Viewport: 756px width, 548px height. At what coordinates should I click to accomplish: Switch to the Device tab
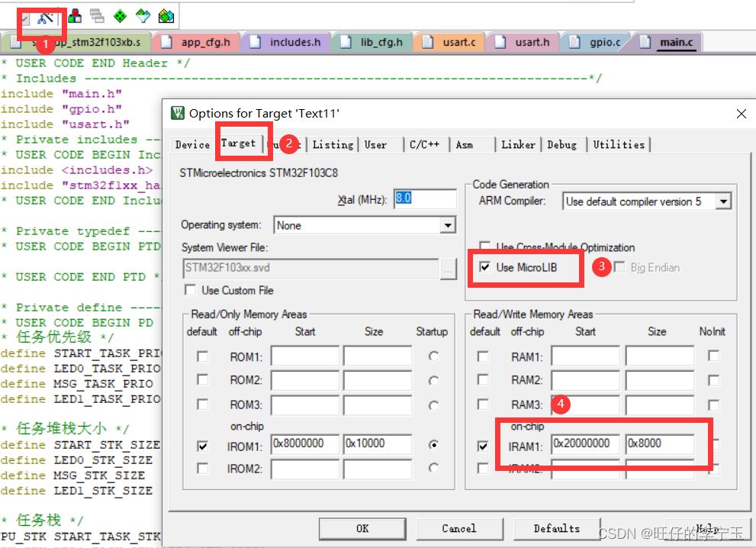coord(192,144)
